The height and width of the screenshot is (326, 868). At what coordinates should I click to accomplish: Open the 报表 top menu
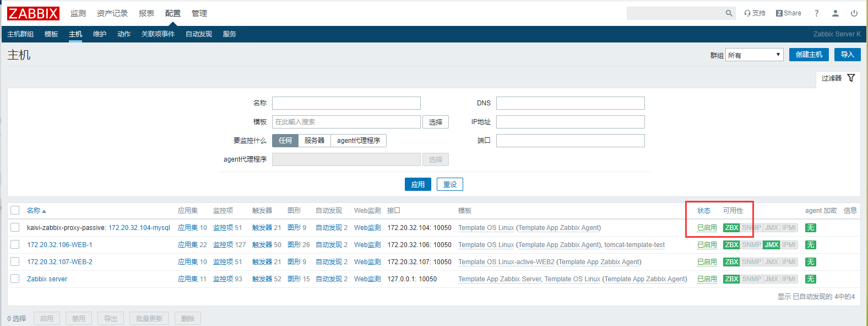[147, 13]
